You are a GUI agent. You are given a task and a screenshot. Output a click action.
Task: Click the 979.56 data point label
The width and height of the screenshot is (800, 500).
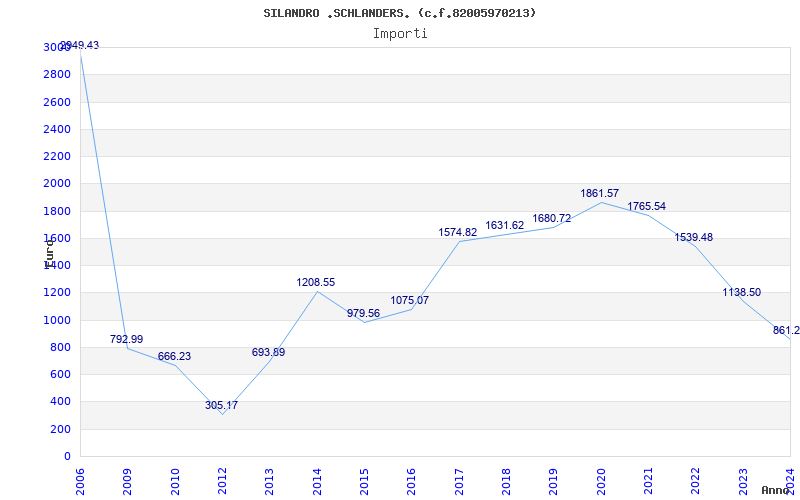[x=363, y=313]
